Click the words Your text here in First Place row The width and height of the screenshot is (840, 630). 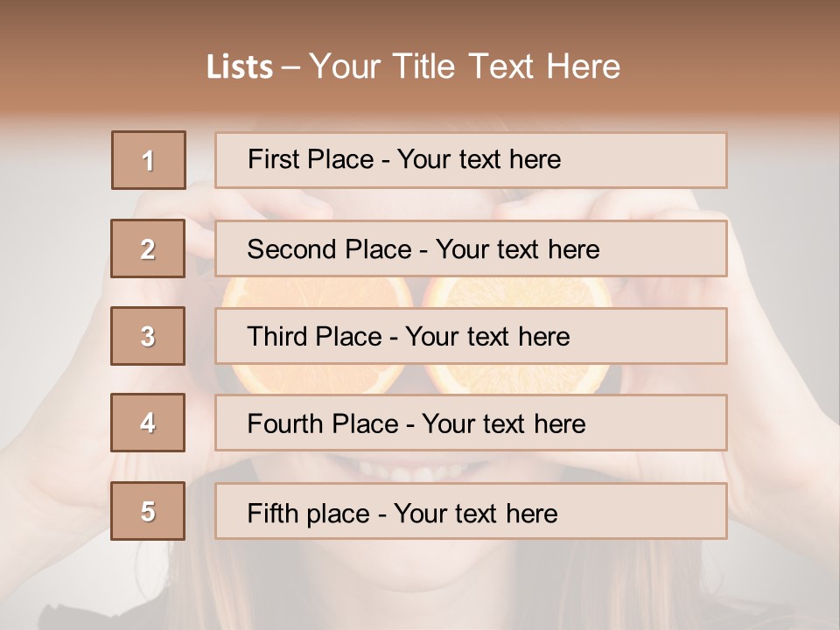click(x=479, y=160)
